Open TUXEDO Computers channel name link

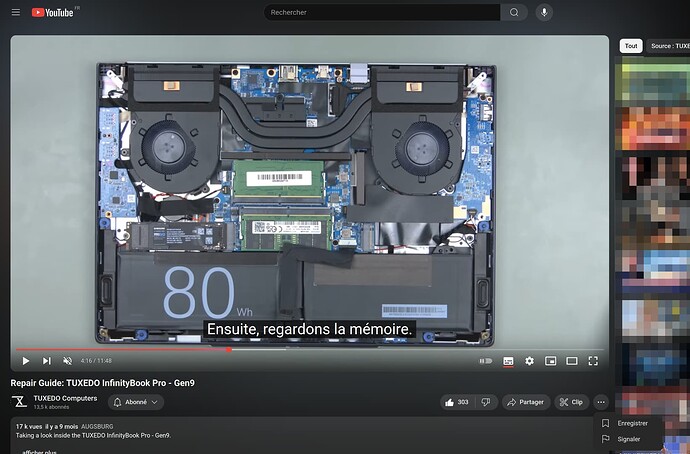tap(65, 398)
